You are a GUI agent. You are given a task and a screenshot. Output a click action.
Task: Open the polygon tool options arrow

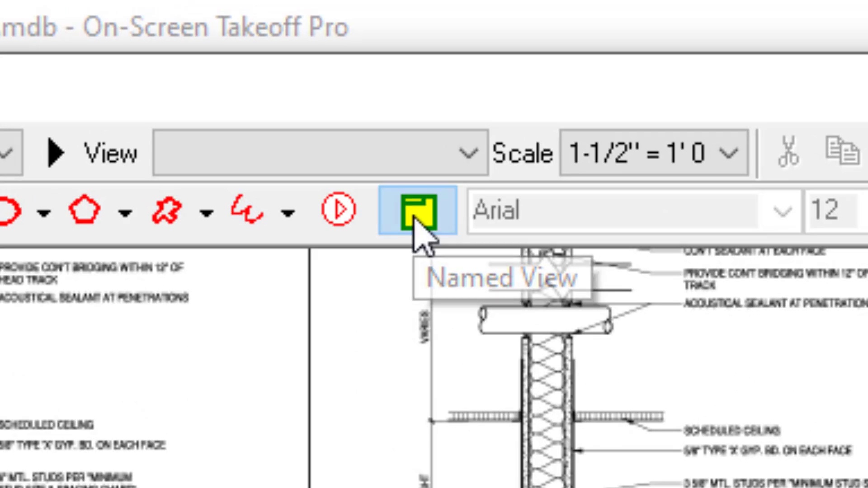[x=125, y=212]
